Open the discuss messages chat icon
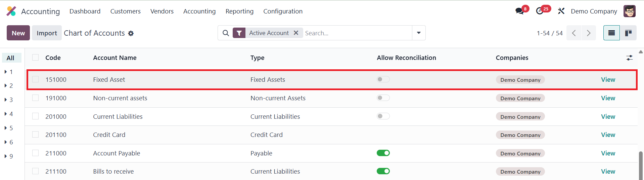Screen dimensions: 644x180 pos(520,11)
